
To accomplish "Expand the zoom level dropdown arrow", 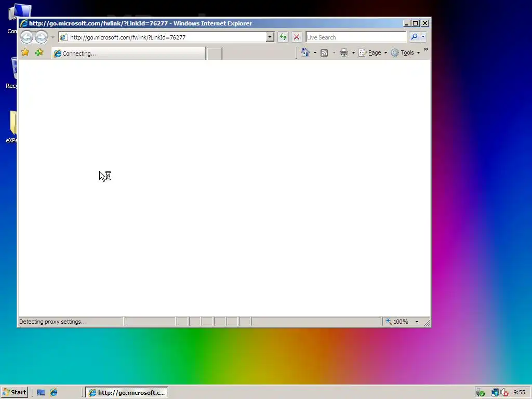I will point(417,322).
